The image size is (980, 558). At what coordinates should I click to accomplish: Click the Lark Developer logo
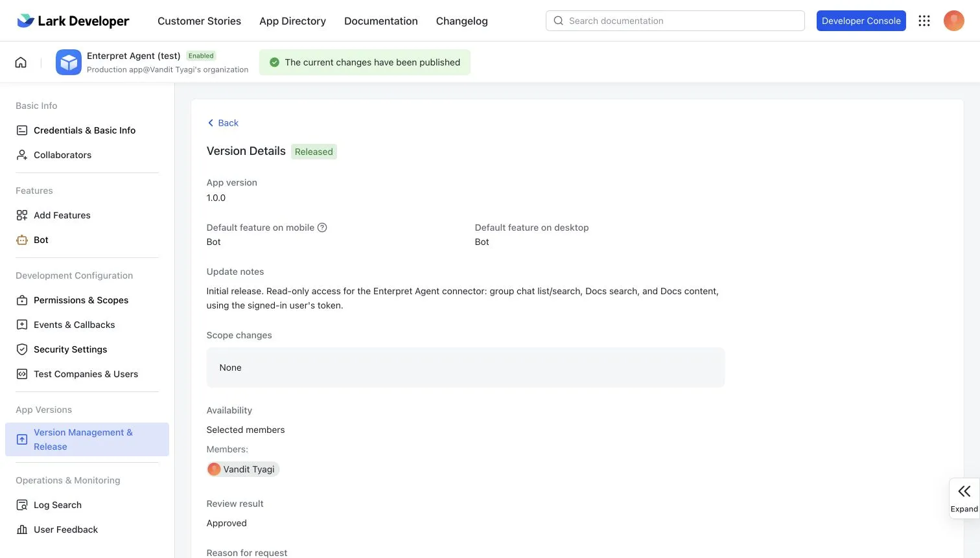click(73, 21)
